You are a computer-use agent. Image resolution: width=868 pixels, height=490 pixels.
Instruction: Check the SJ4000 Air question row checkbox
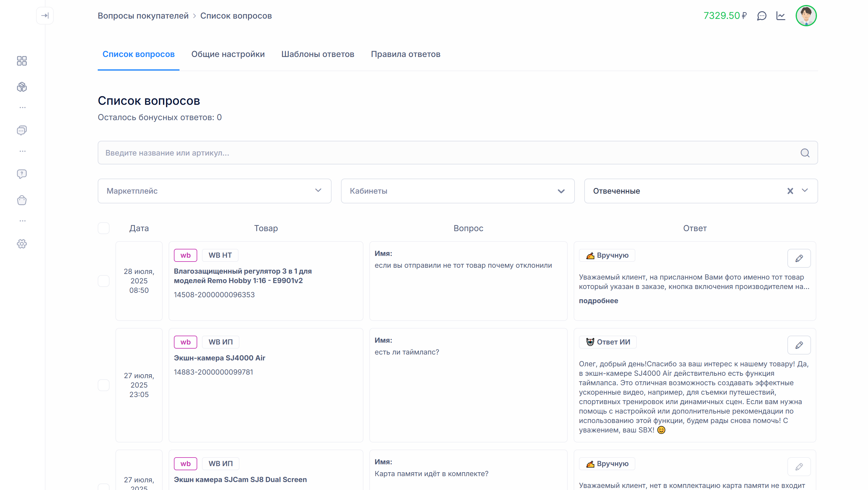click(x=103, y=385)
